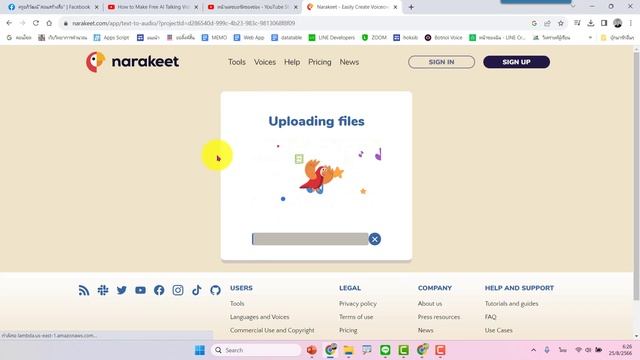Open the Help page in the header
Screen dimensions: 640x360
[x=292, y=62]
